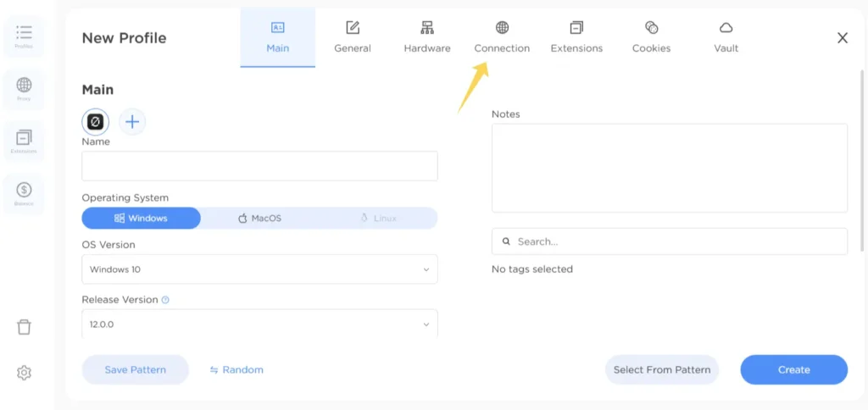
Task: Select the black profile avatar icon
Action: [x=96, y=122]
